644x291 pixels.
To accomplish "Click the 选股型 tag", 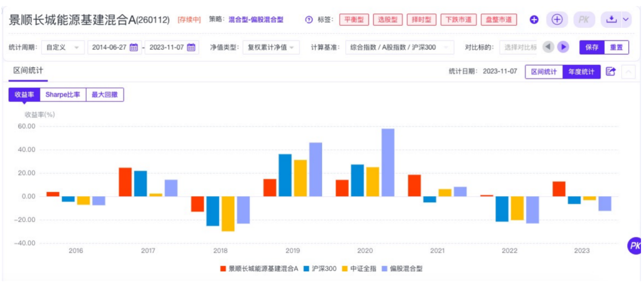I will pyautogui.click(x=388, y=20).
